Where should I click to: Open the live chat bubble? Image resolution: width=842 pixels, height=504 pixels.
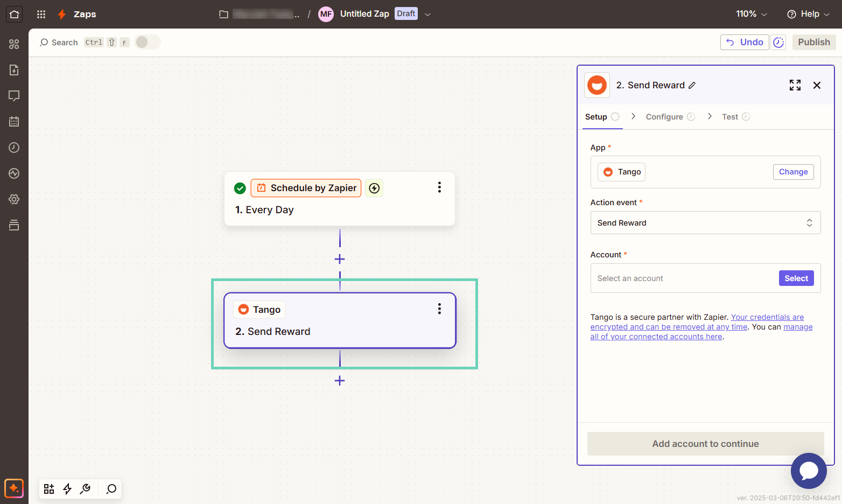point(809,471)
